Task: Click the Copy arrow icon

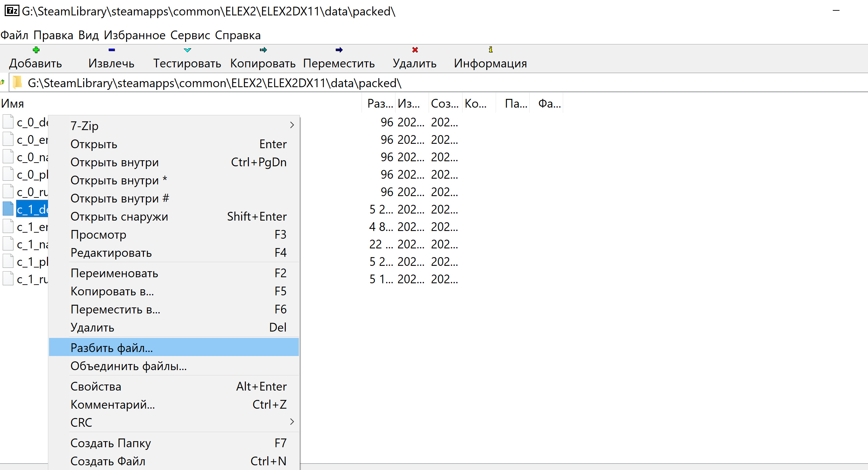Action: pyautogui.click(x=263, y=50)
